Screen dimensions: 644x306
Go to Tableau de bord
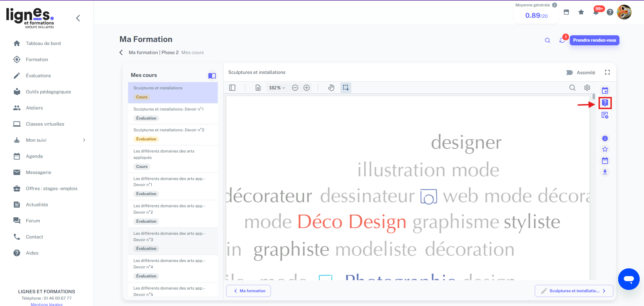point(43,43)
